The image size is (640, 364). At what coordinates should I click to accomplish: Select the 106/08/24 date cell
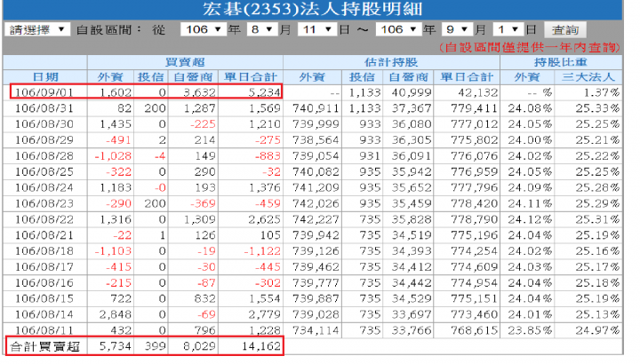(x=44, y=188)
